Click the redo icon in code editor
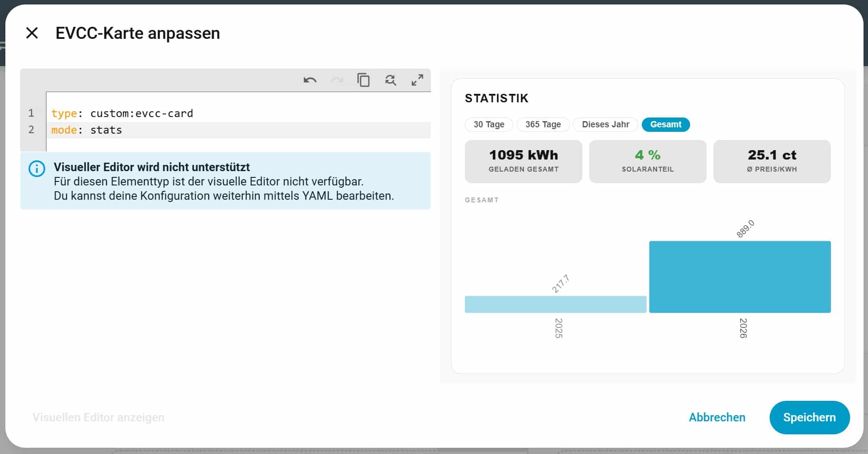The height and width of the screenshot is (454, 868). pyautogui.click(x=337, y=80)
